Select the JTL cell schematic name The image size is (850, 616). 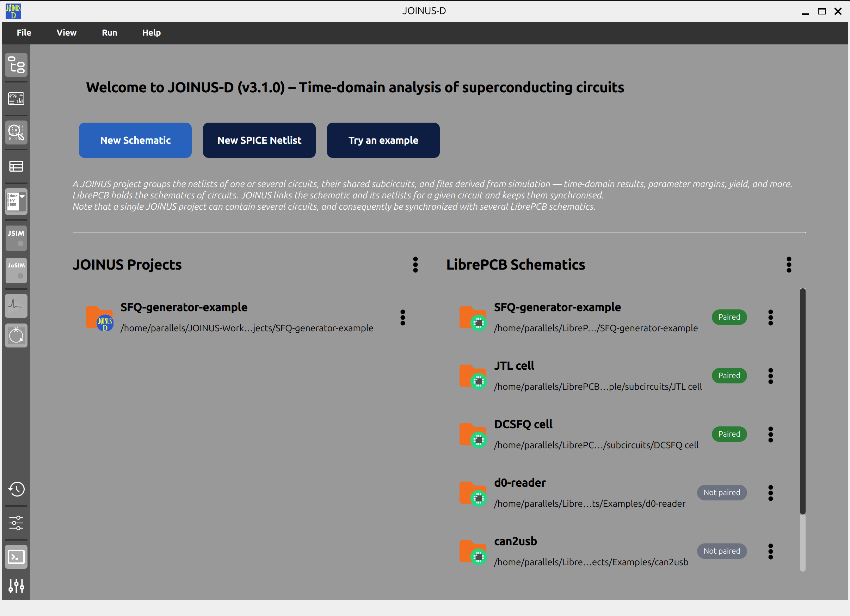514,366
